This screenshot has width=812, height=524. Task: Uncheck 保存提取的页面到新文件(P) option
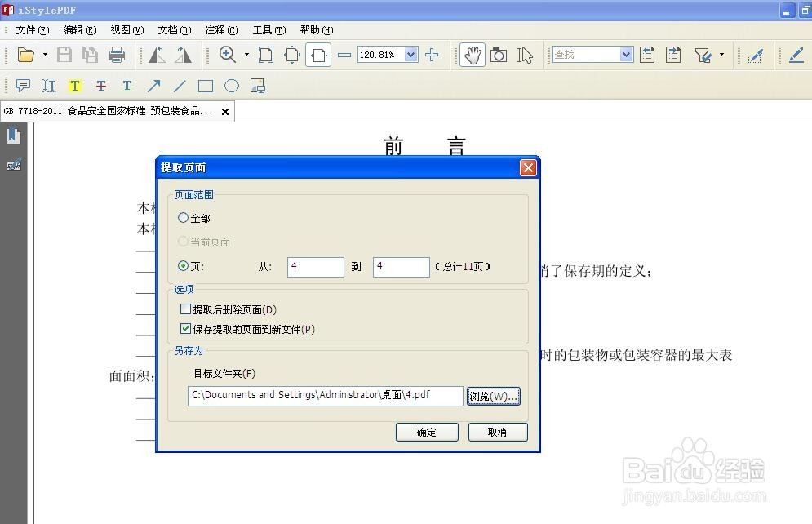click(x=185, y=328)
